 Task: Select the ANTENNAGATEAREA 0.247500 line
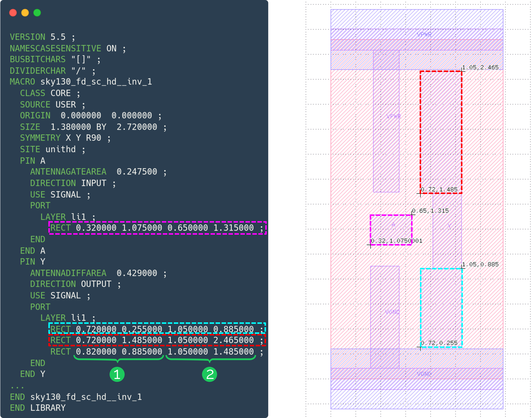[x=99, y=172]
